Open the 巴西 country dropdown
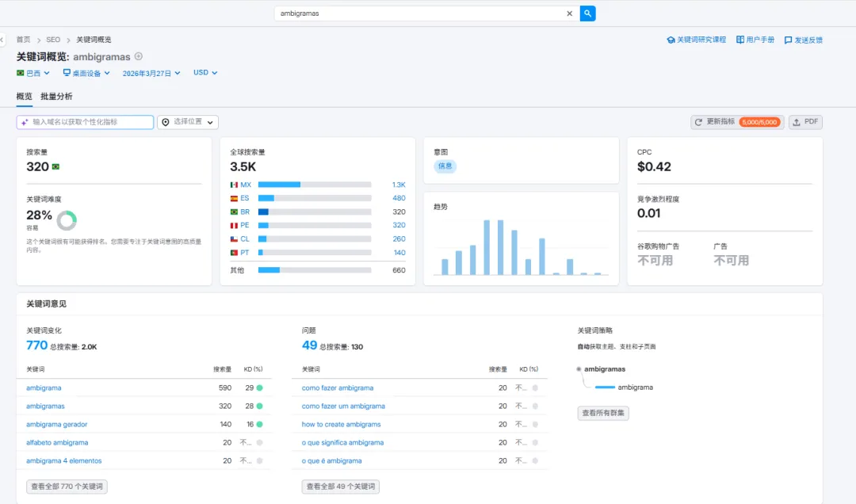This screenshot has width=856, height=504. [x=33, y=73]
